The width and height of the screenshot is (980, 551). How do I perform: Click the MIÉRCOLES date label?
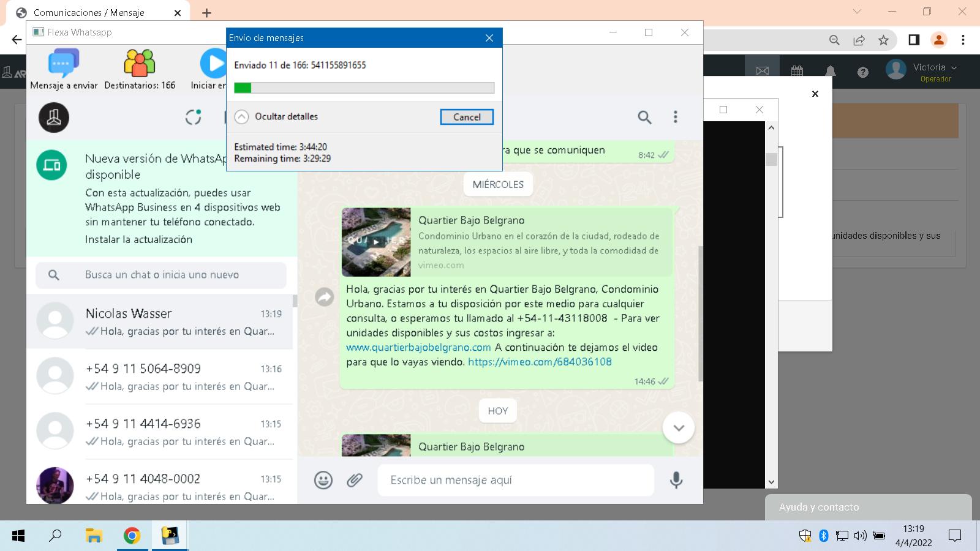pyautogui.click(x=498, y=184)
